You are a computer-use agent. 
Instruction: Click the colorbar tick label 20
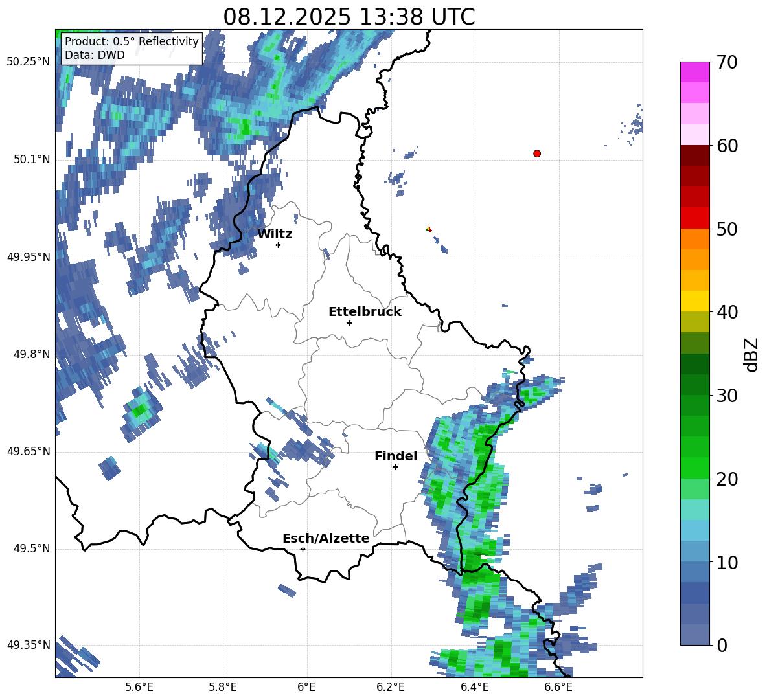coord(727,479)
